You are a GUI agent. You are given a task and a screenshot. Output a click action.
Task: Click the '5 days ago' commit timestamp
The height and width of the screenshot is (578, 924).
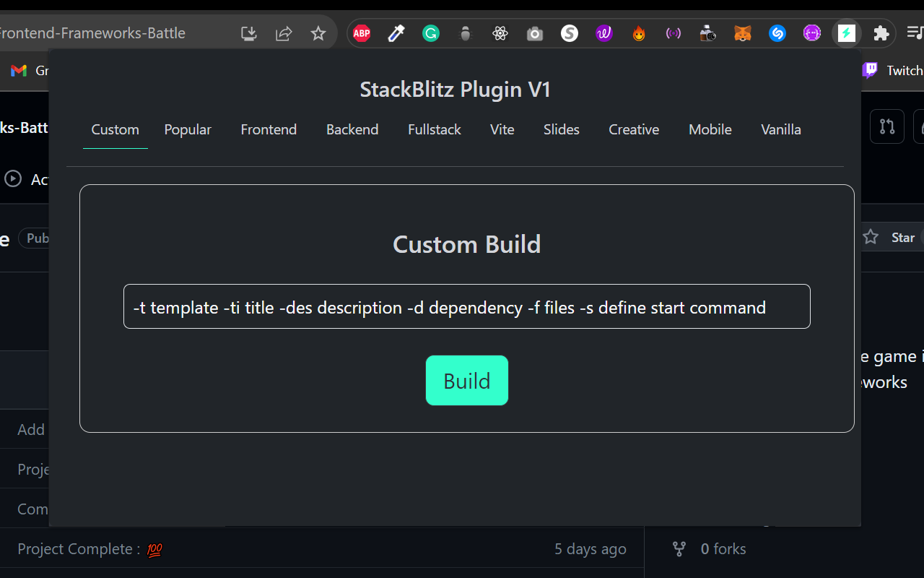pyautogui.click(x=590, y=549)
